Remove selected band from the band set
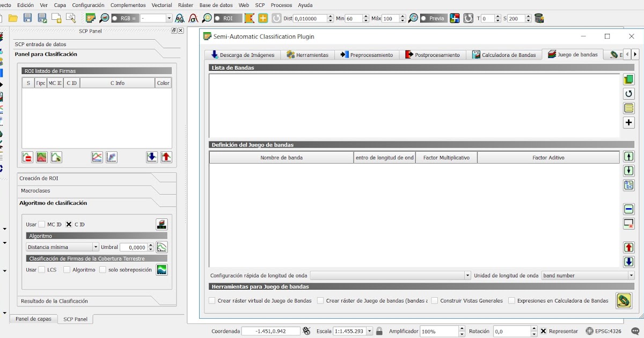The width and height of the screenshot is (644, 338). [628, 209]
